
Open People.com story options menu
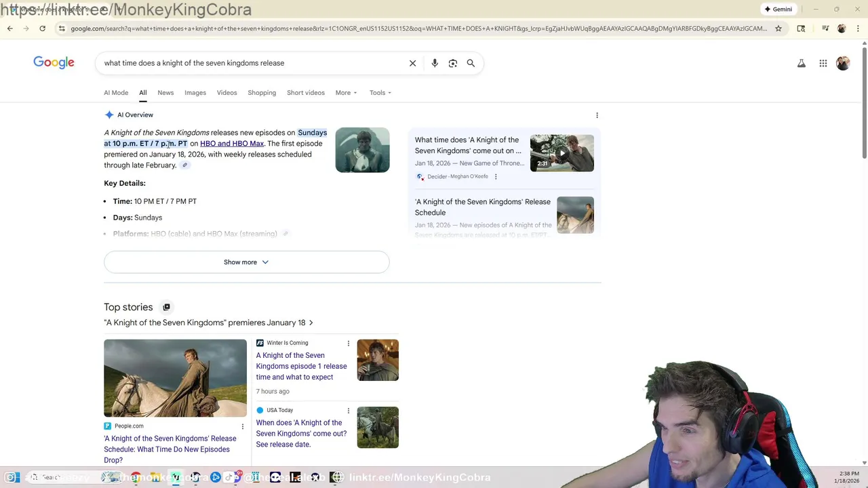[x=243, y=426]
